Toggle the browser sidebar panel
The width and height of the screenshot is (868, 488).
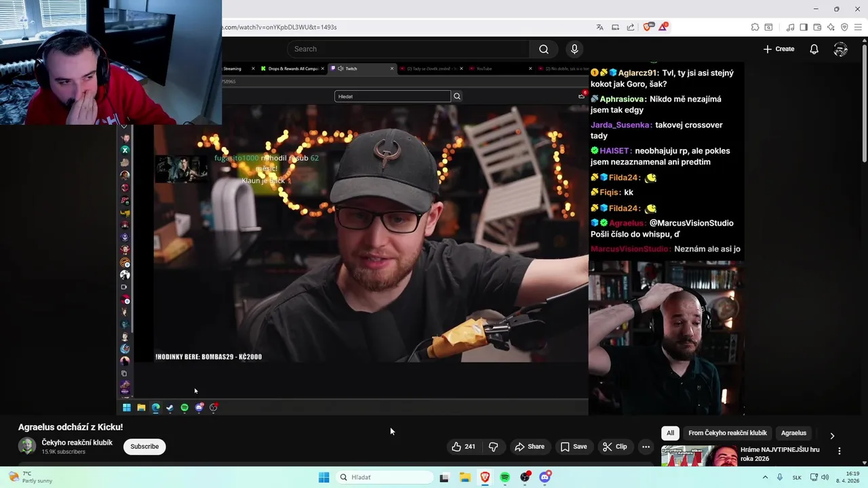(804, 27)
